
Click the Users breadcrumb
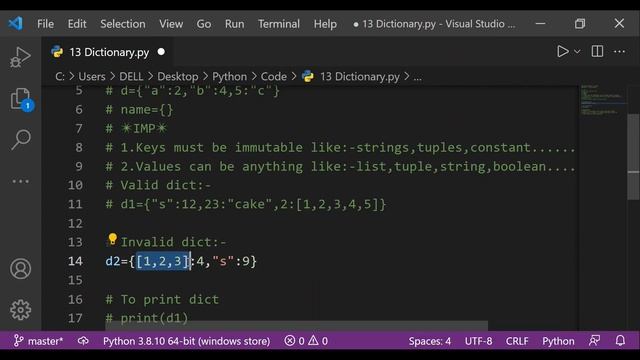point(92,76)
